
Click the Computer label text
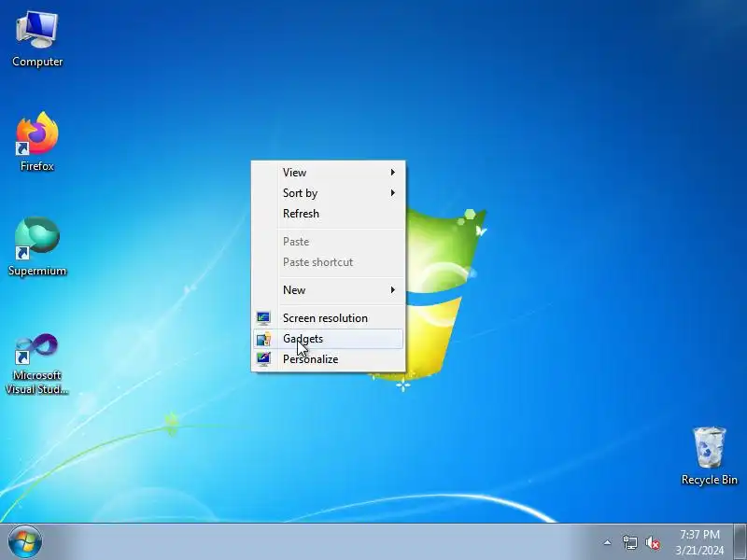tap(37, 62)
